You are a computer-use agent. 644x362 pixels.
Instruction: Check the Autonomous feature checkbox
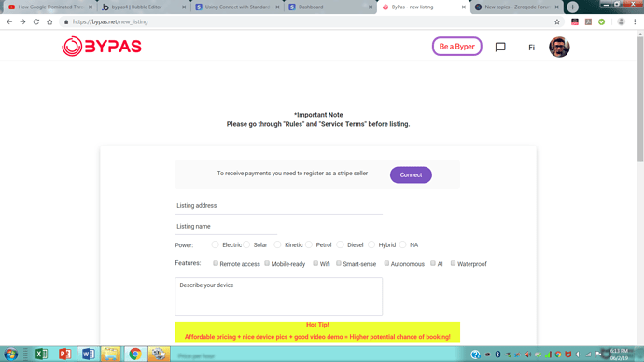(x=386, y=263)
